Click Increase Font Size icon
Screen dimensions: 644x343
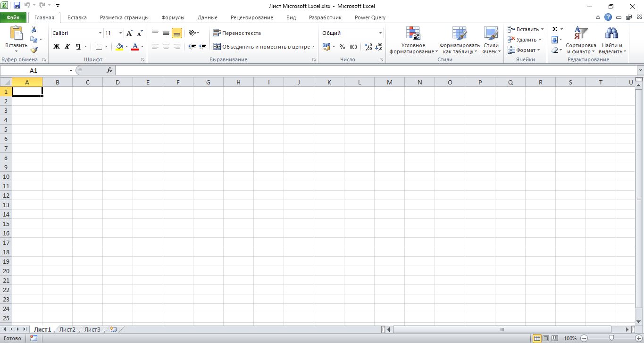point(130,33)
